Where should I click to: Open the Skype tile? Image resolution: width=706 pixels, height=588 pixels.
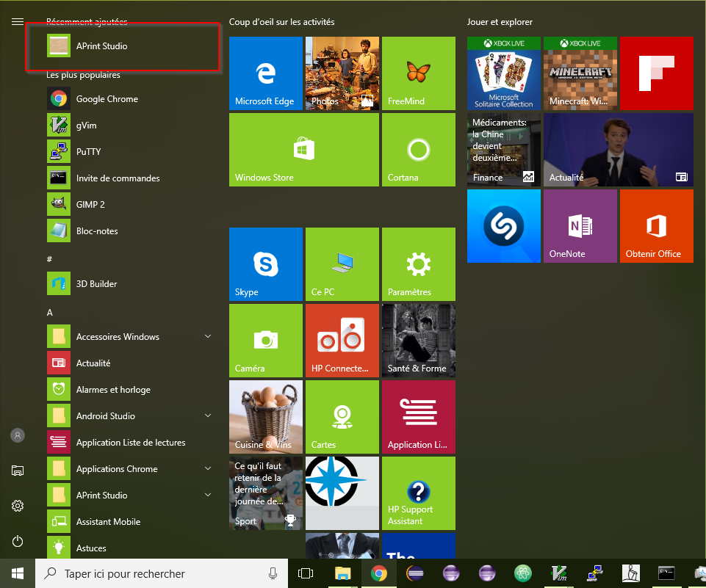[265, 264]
